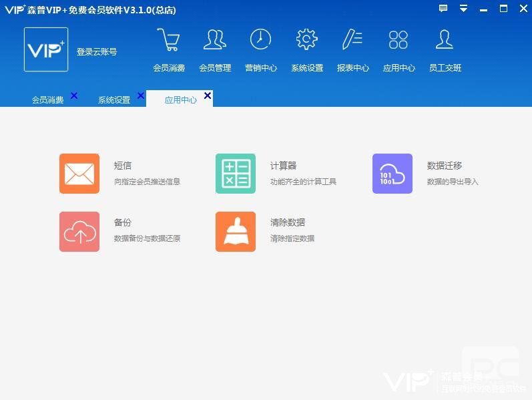
Task: Launch the 计算器 calculator app icon
Action: pos(236,174)
